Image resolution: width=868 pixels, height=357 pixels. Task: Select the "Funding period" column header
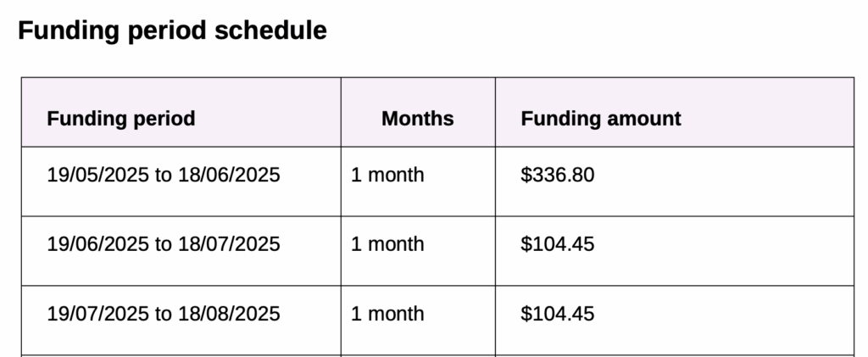click(x=121, y=119)
